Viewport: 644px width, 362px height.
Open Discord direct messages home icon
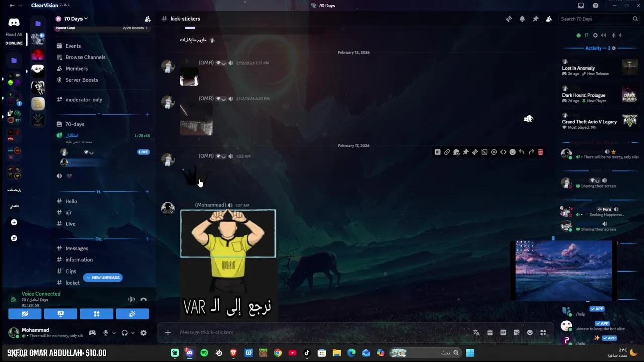pos(14,22)
